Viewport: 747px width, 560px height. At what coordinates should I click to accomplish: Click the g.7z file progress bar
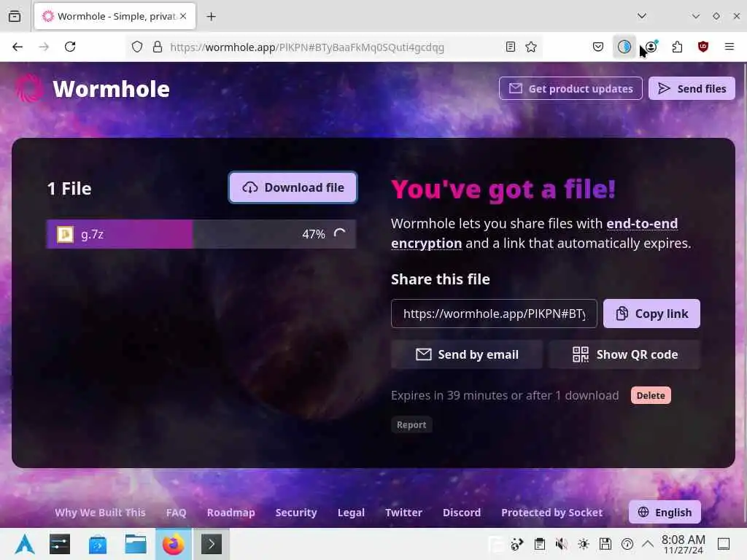201,234
